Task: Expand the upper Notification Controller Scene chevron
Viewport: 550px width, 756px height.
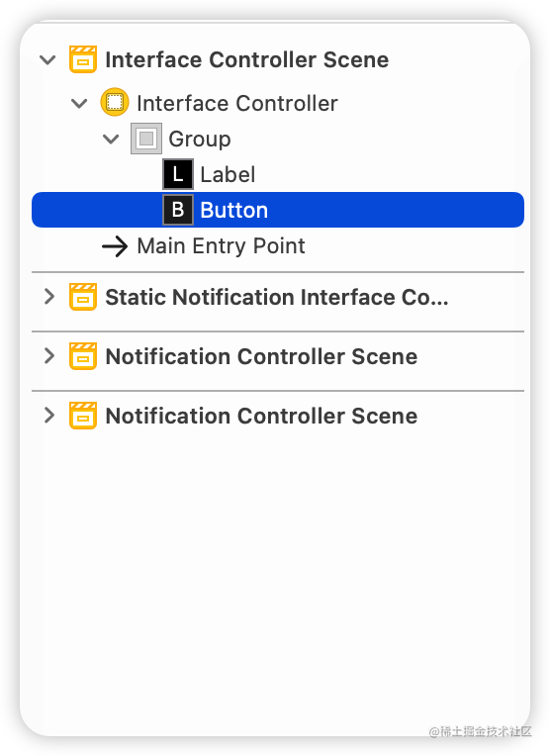Action: tap(49, 356)
